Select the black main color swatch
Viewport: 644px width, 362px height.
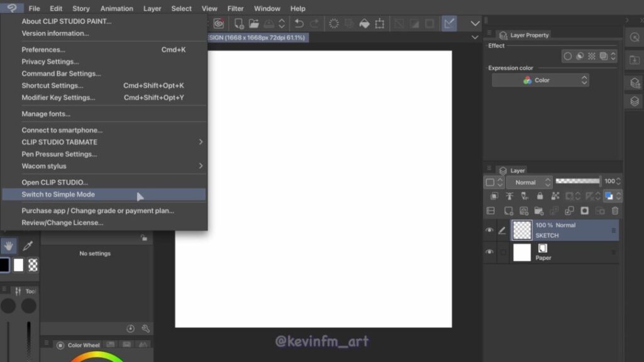click(x=4, y=265)
